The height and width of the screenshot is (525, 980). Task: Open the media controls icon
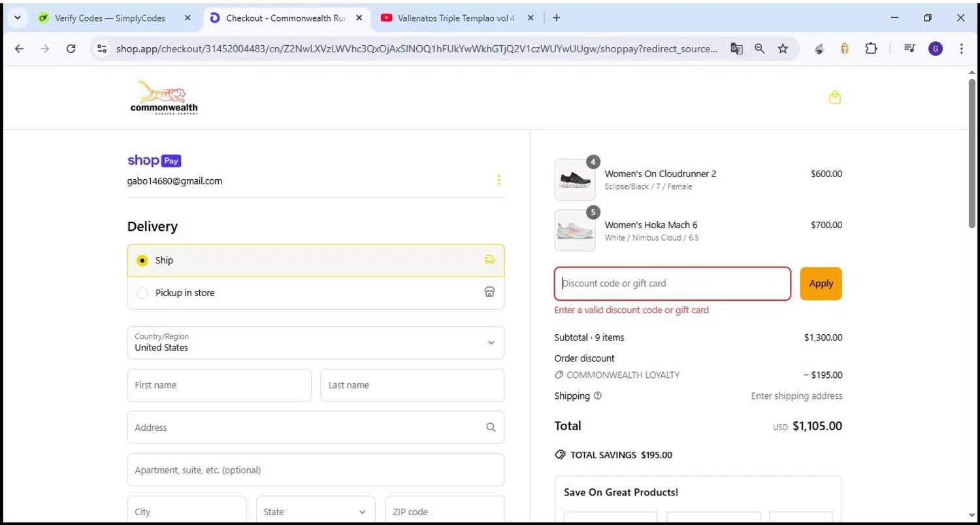(909, 48)
